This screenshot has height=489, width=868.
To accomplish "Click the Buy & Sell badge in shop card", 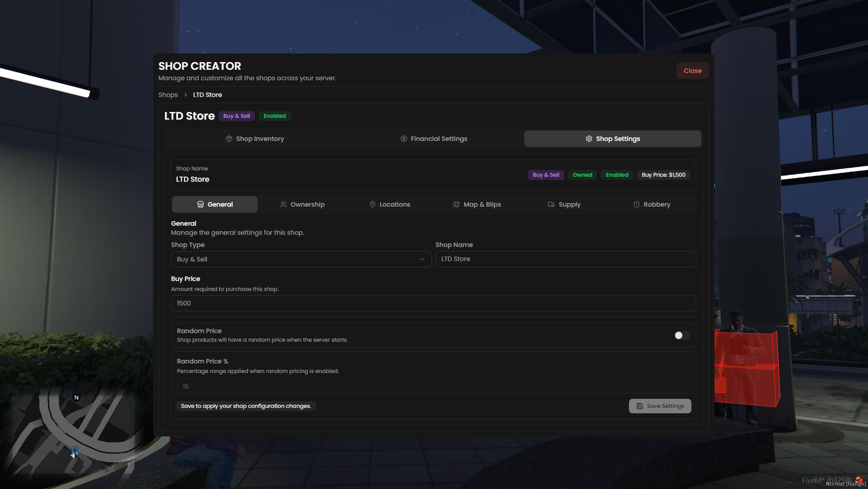I will point(546,175).
